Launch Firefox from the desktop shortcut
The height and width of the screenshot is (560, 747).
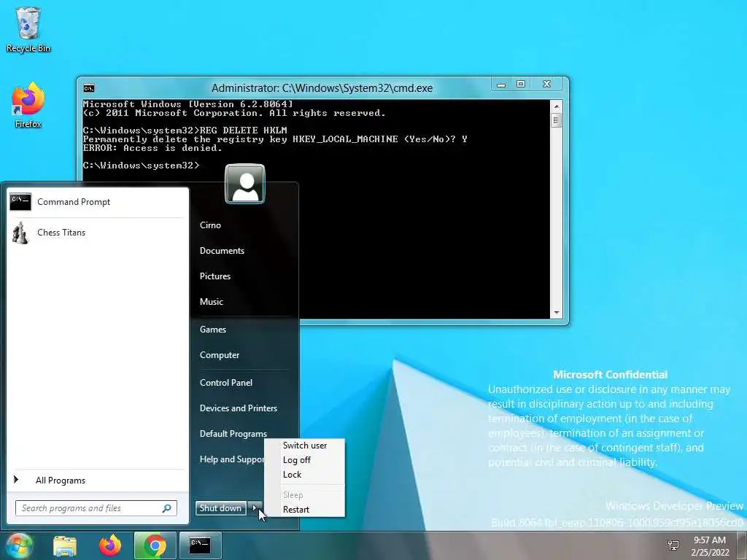(x=28, y=106)
